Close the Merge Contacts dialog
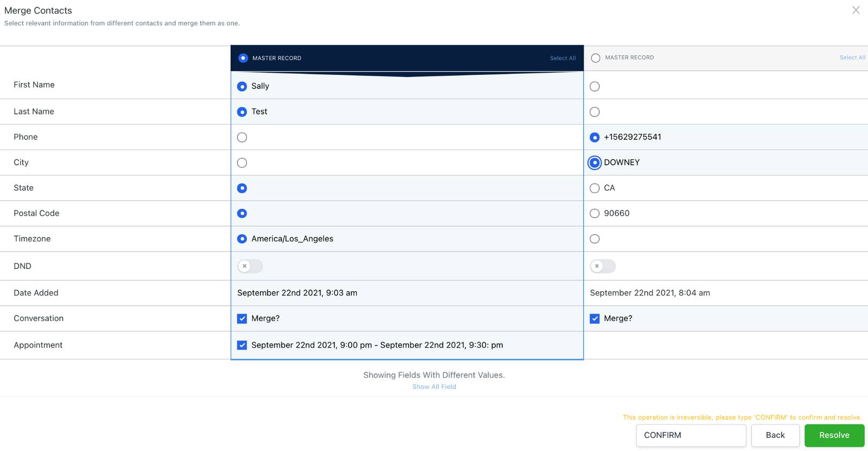 [x=856, y=10]
